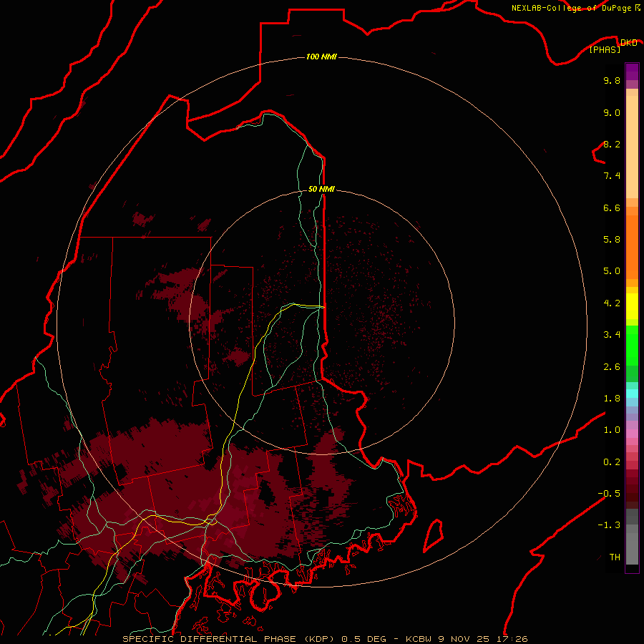Image resolution: width=644 pixels, height=644 pixels.
Task: Pick the 5.0 legend value
Action: pos(612,271)
